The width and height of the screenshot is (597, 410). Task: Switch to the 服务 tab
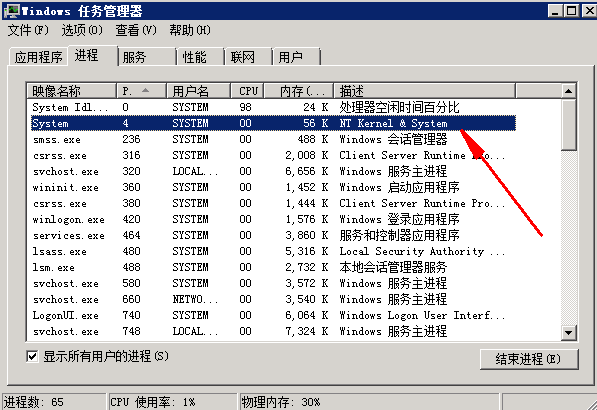147,57
